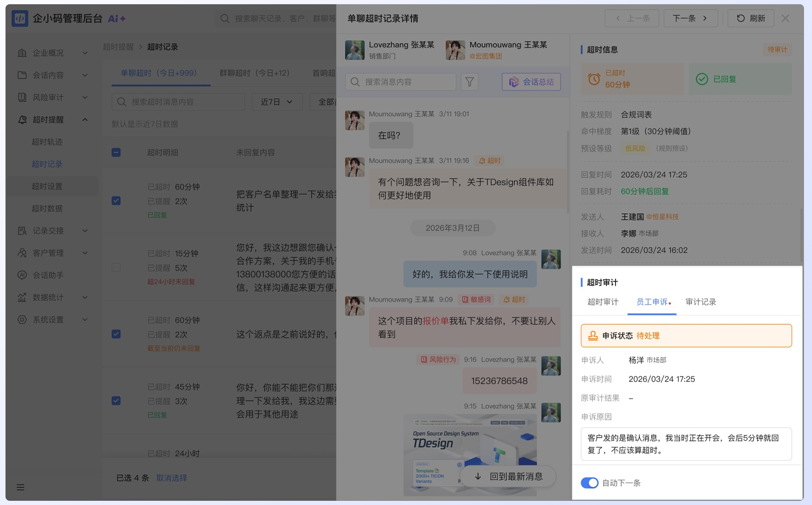
Task: Expand the 系统设置 menu chevron
Action: [x=85, y=320]
